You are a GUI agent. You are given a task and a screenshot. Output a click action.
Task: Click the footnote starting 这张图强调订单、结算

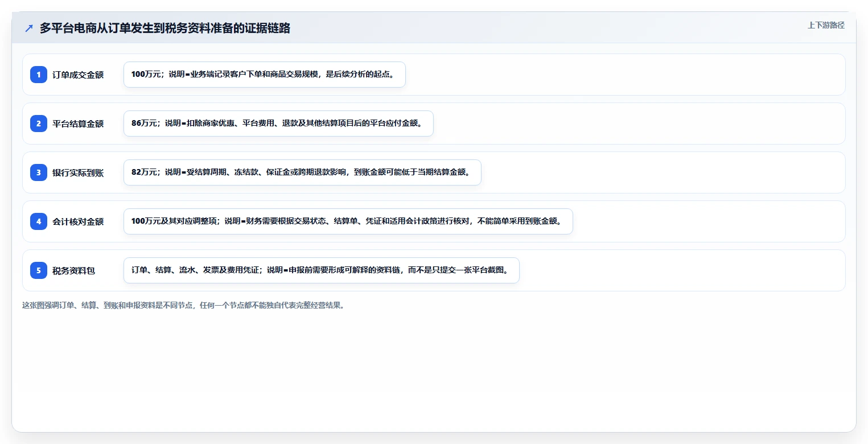click(x=183, y=305)
